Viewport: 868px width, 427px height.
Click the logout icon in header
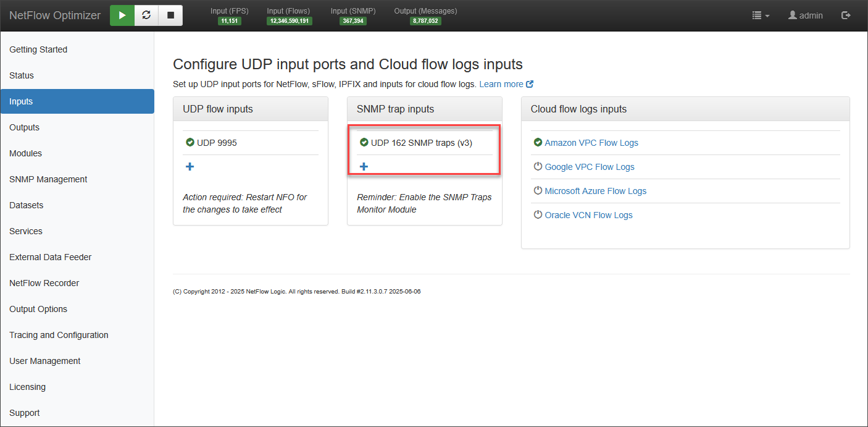point(846,15)
